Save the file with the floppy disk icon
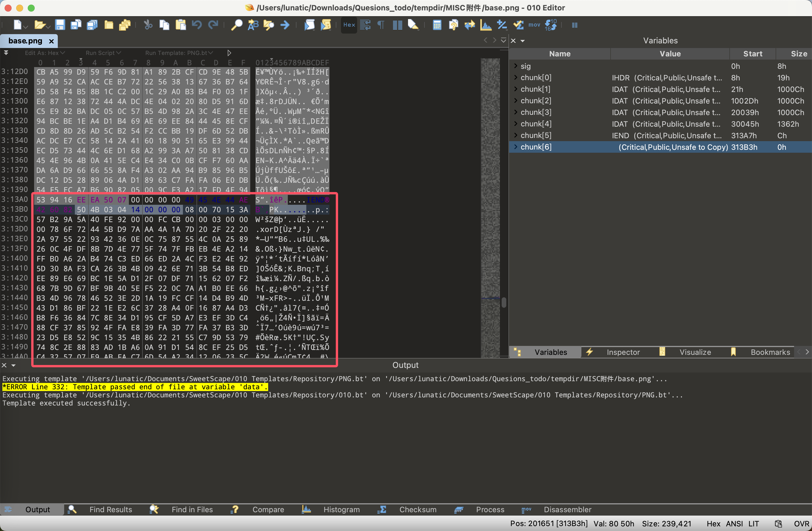 pyautogui.click(x=60, y=25)
